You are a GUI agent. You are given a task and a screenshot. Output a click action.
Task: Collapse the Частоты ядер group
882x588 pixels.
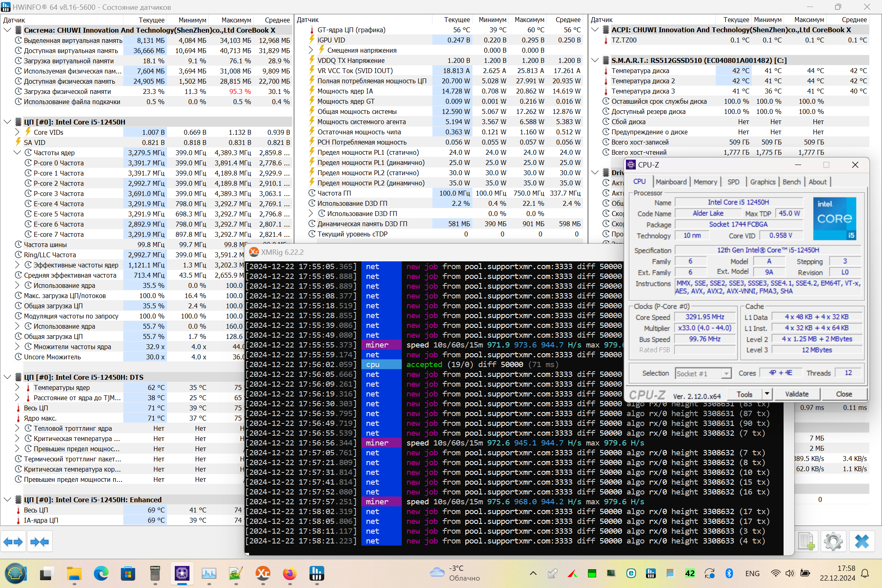tap(17, 153)
